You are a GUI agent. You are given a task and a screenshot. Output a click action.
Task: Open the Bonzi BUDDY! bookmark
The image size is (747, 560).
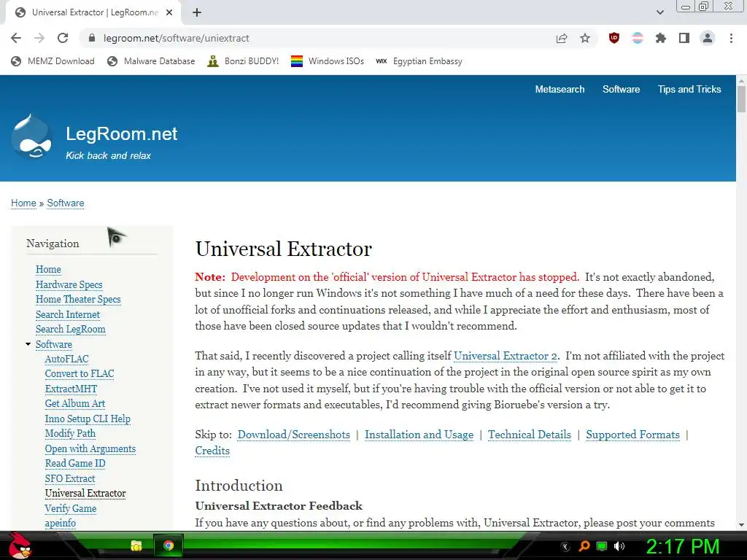[243, 61]
